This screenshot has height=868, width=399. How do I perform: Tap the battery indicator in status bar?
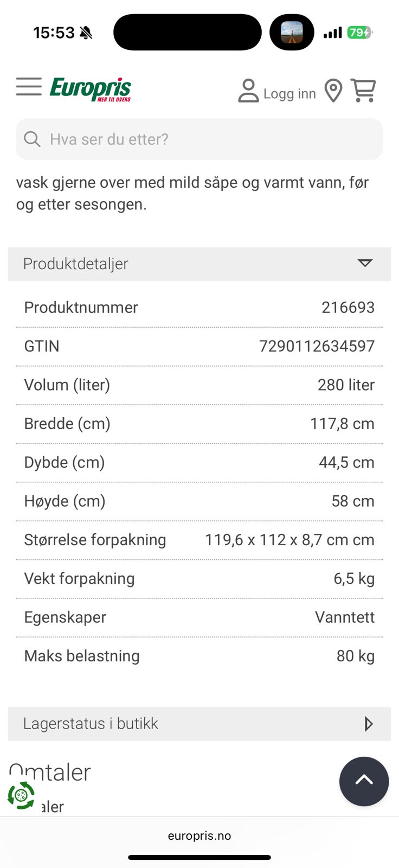pos(359,33)
